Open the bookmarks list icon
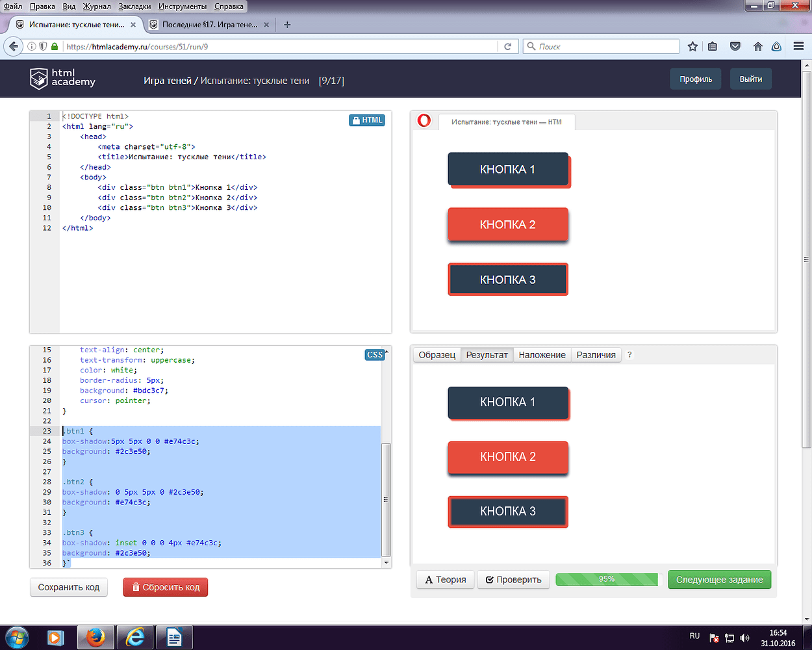The height and width of the screenshot is (650, 812). [x=713, y=47]
